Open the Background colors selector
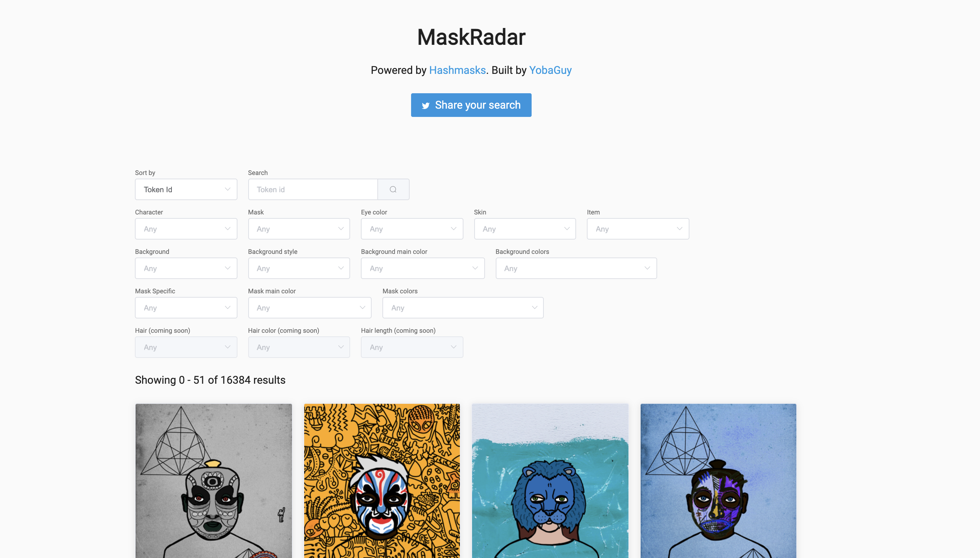Image resolution: width=980 pixels, height=558 pixels. click(576, 268)
